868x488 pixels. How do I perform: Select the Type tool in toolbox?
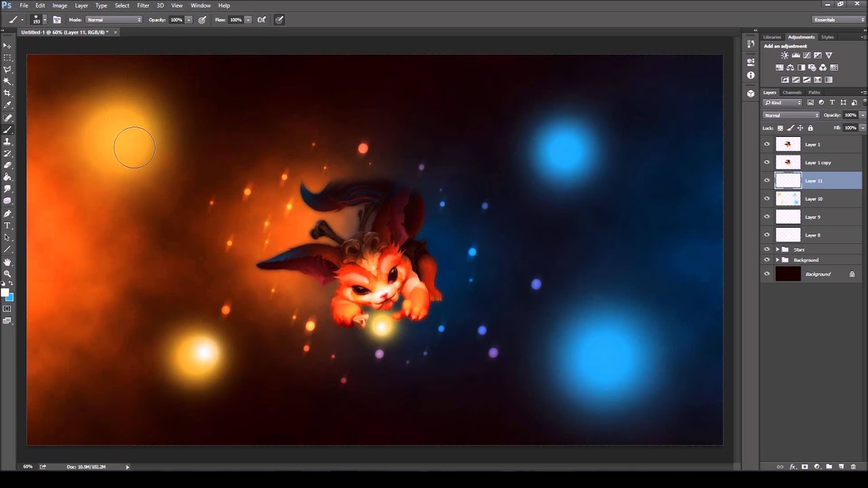click(x=7, y=225)
